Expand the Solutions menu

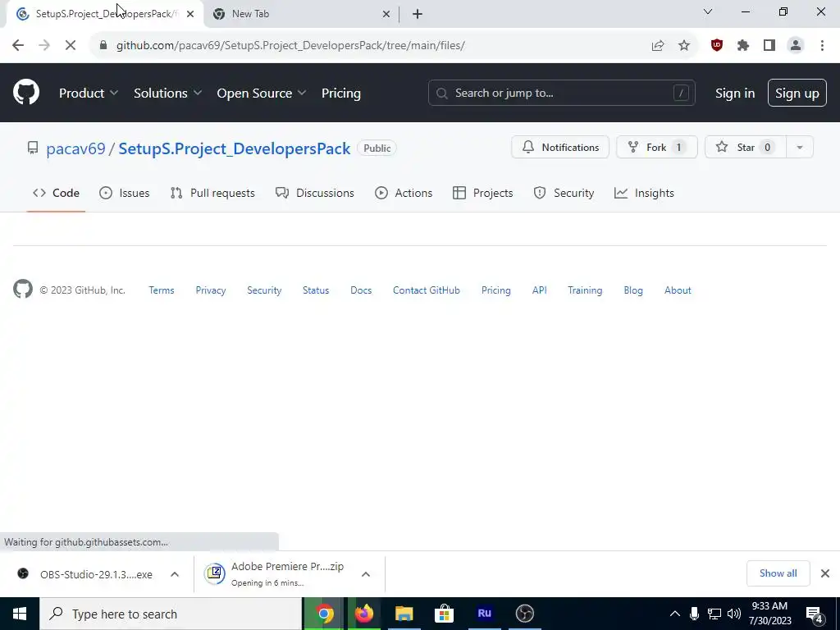(167, 94)
